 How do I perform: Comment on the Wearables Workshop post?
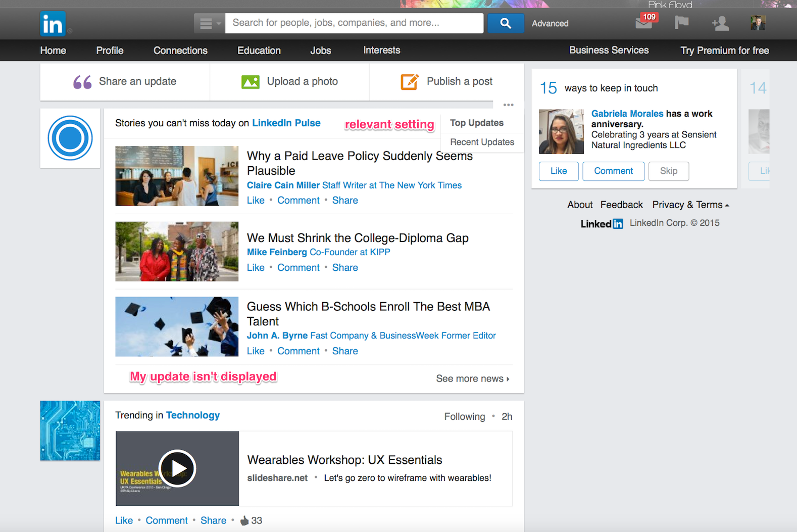167,520
